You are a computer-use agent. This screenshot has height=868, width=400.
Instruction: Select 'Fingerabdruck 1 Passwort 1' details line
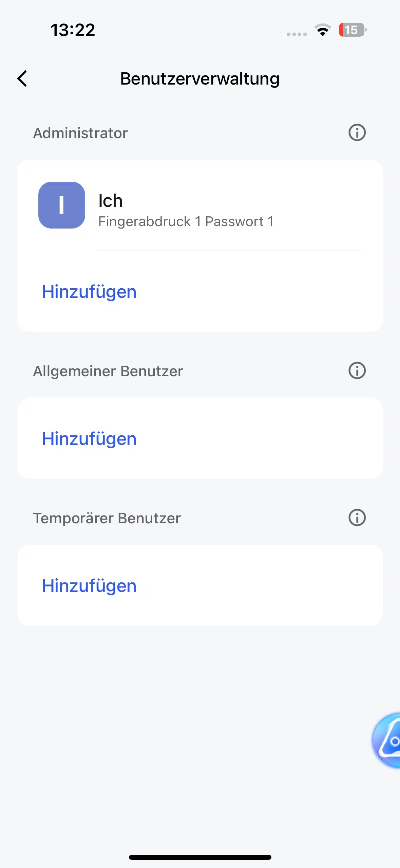(186, 221)
